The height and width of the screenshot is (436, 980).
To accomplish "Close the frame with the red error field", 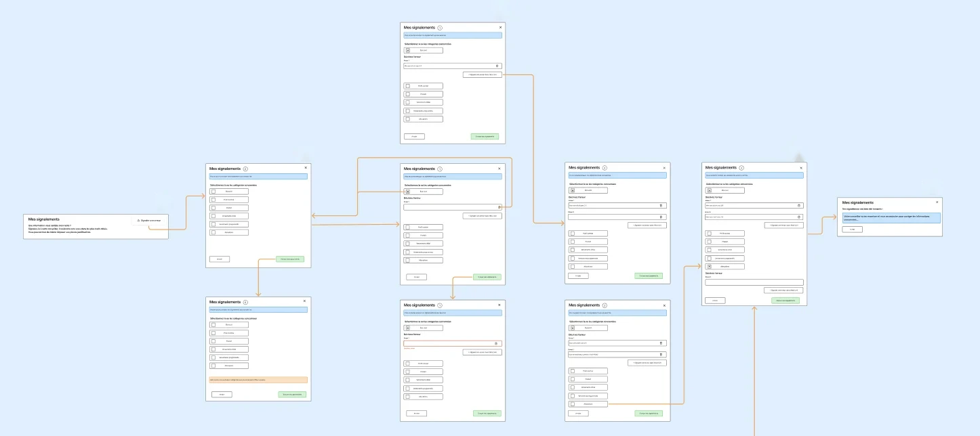I will click(x=500, y=305).
